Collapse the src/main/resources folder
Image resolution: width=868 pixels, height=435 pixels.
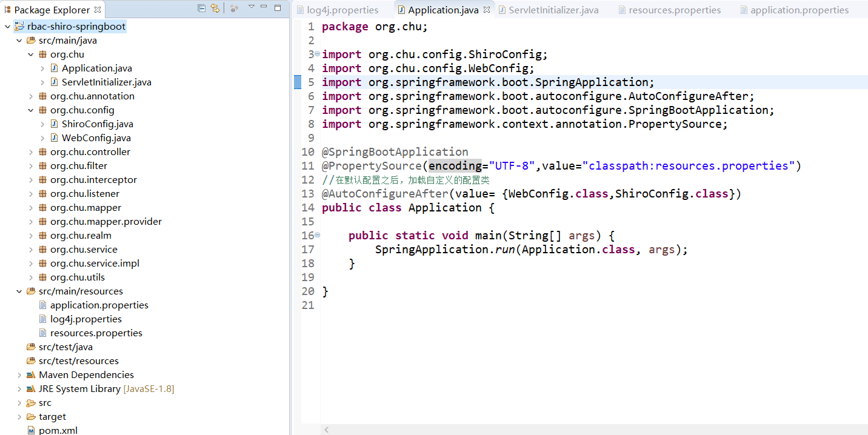[19, 291]
